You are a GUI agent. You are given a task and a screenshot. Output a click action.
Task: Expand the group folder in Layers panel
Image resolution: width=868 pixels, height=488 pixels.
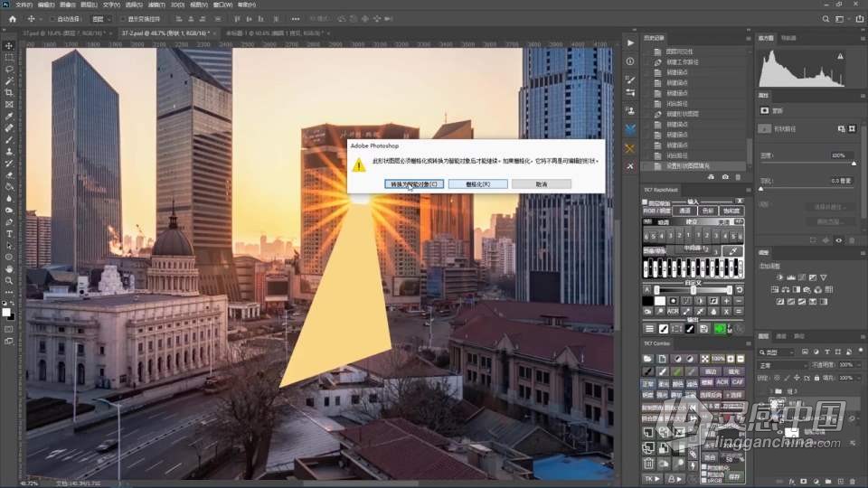click(x=771, y=391)
